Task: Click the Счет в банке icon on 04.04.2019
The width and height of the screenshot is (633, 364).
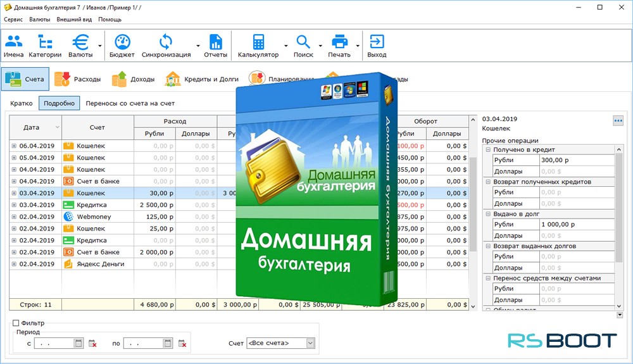Action: 68,181
